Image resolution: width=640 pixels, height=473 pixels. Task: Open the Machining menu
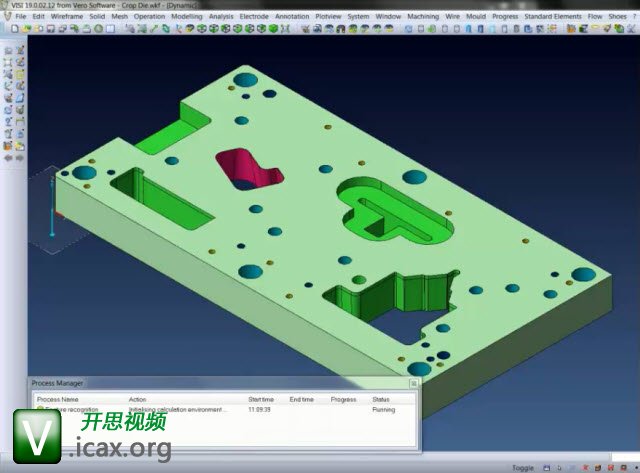pos(423,17)
